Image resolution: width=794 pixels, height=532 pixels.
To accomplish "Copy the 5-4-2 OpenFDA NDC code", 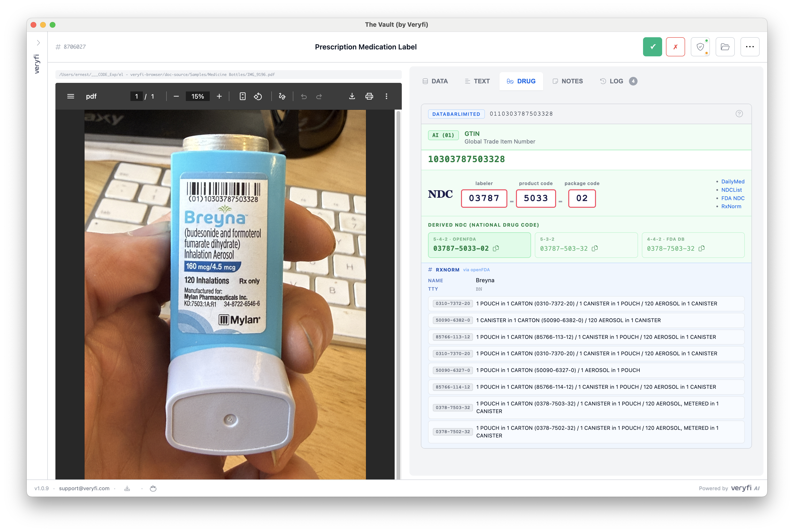I will coord(496,248).
